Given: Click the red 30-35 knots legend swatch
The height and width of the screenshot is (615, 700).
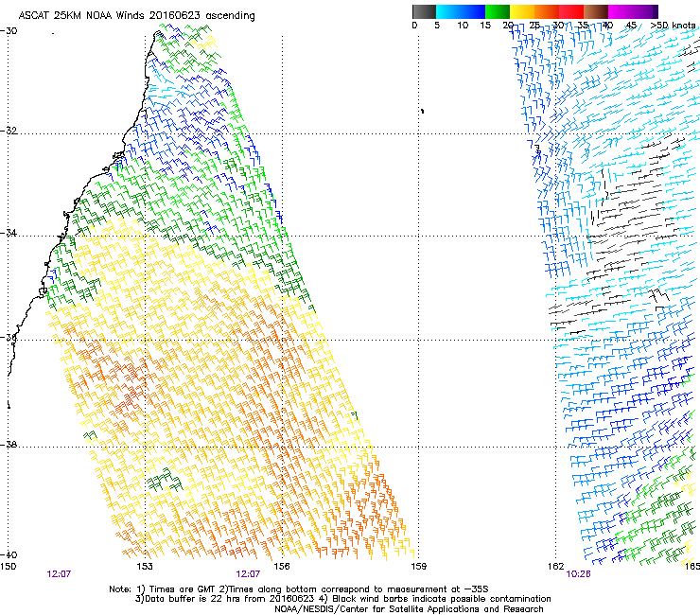Looking at the screenshot, I should coord(571,11).
